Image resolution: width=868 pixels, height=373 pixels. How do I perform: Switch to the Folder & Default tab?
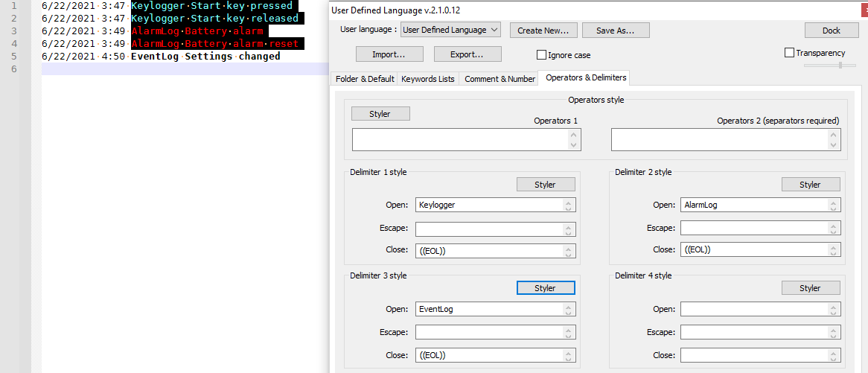pos(365,79)
